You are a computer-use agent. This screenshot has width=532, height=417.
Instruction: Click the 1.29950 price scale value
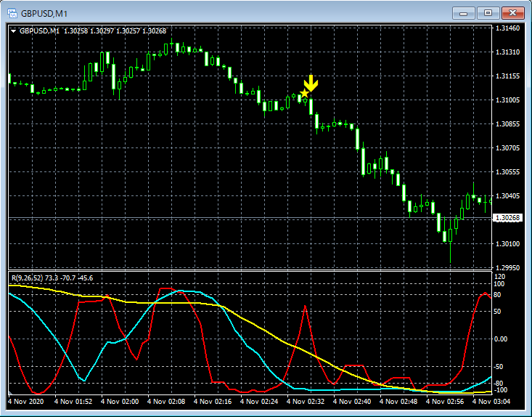(x=507, y=267)
